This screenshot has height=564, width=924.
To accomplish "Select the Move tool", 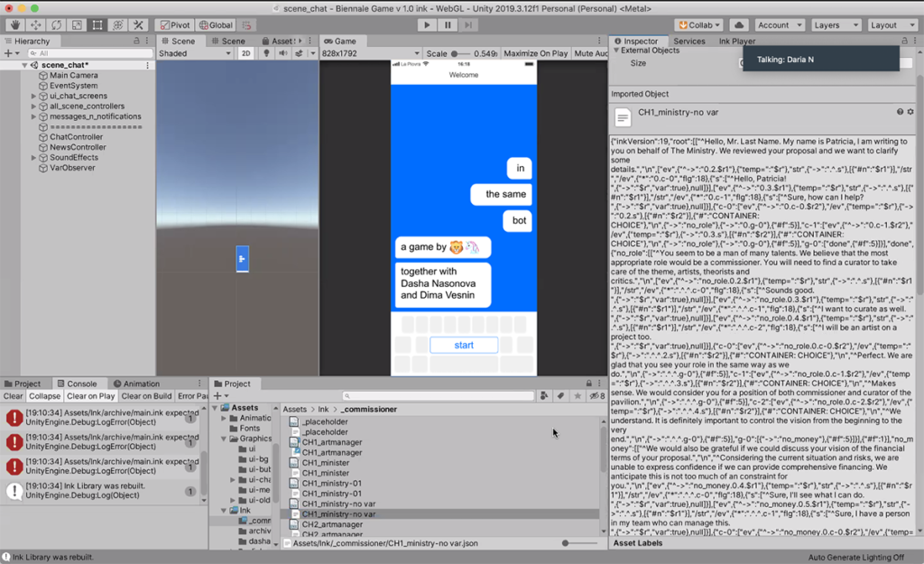I will [x=34, y=25].
